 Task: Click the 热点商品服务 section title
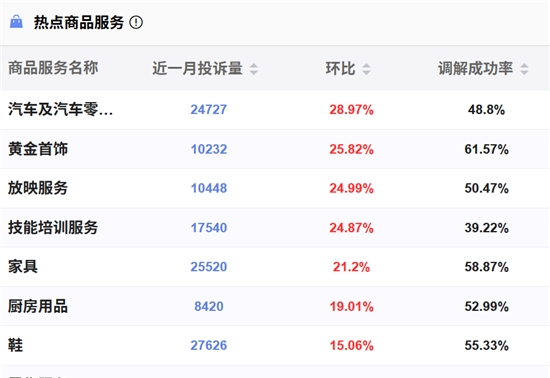pyautogui.click(x=79, y=22)
